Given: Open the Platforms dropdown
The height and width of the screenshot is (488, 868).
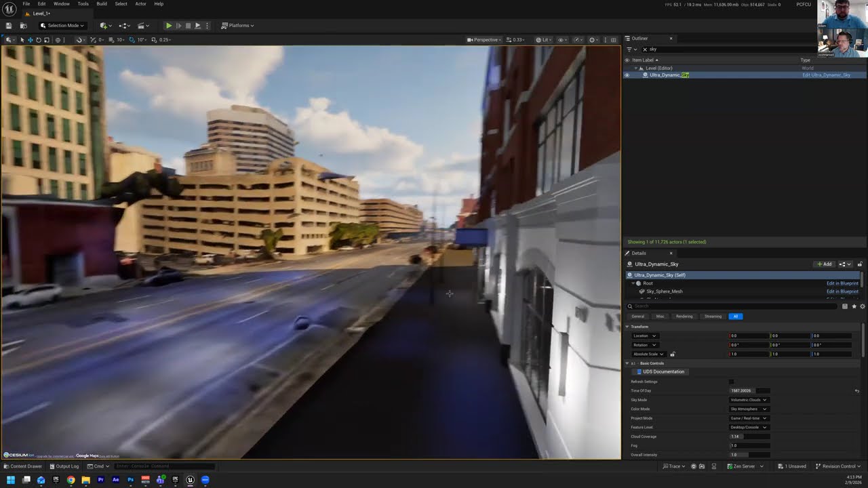Looking at the screenshot, I should coord(237,26).
